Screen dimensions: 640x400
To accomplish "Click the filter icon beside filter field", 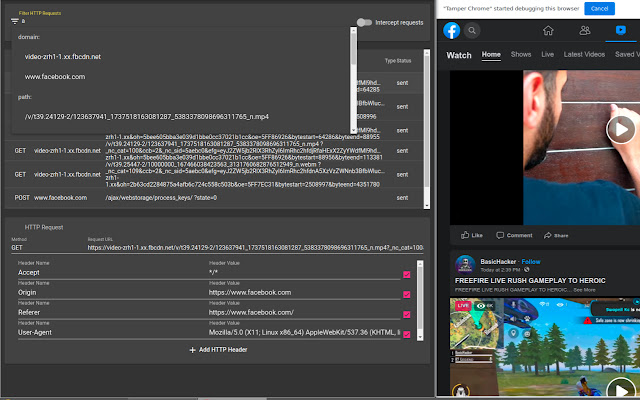I will pos(12,21).
